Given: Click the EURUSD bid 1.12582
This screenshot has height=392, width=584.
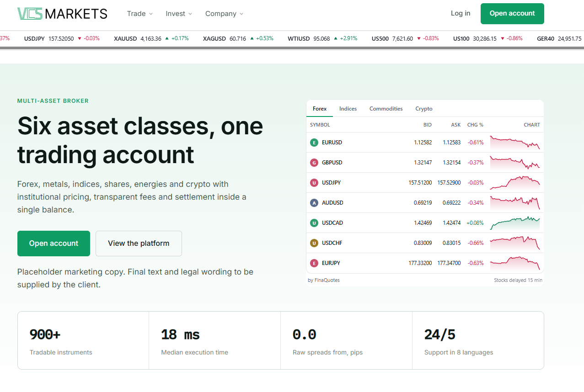Looking at the screenshot, I should tap(423, 143).
